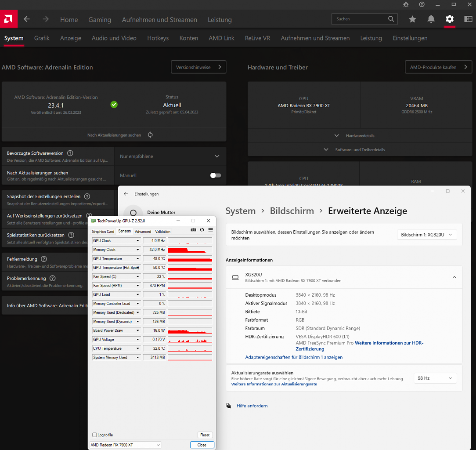Click System breadcrumb in Einstellungen
Viewport: 476px width, 450px height.
[241, 210]
